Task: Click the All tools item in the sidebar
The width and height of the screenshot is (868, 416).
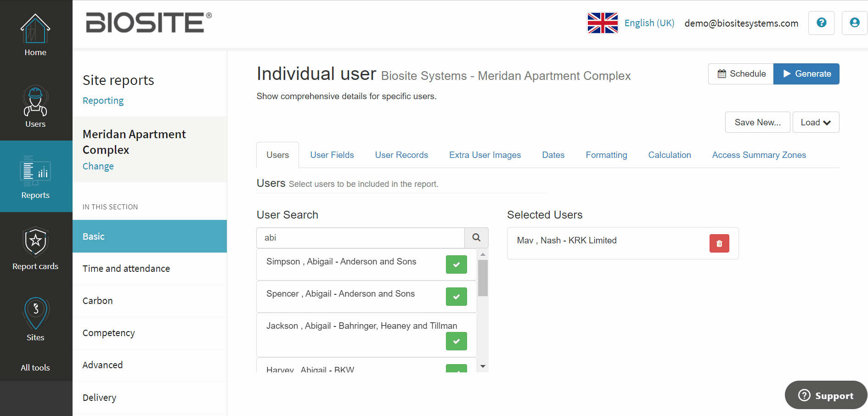Action: click(35, 368)
